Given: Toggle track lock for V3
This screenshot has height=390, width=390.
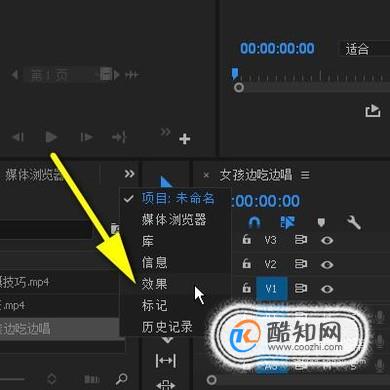Looking at the screenshot, I should [247, 239].
